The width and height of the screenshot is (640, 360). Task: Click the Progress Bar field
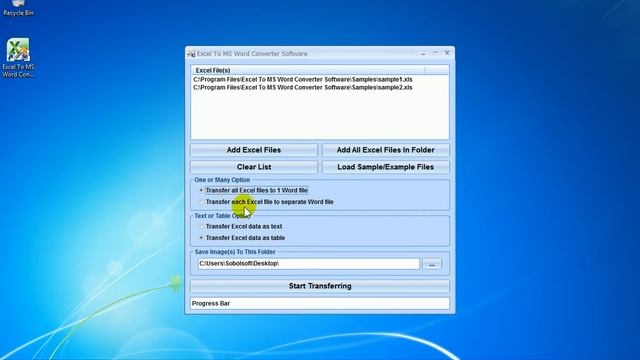(x=320, y=303)
